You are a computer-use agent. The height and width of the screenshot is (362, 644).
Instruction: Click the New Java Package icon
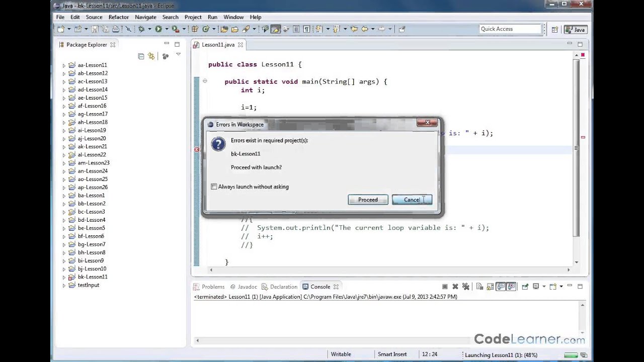pos(195,29)
